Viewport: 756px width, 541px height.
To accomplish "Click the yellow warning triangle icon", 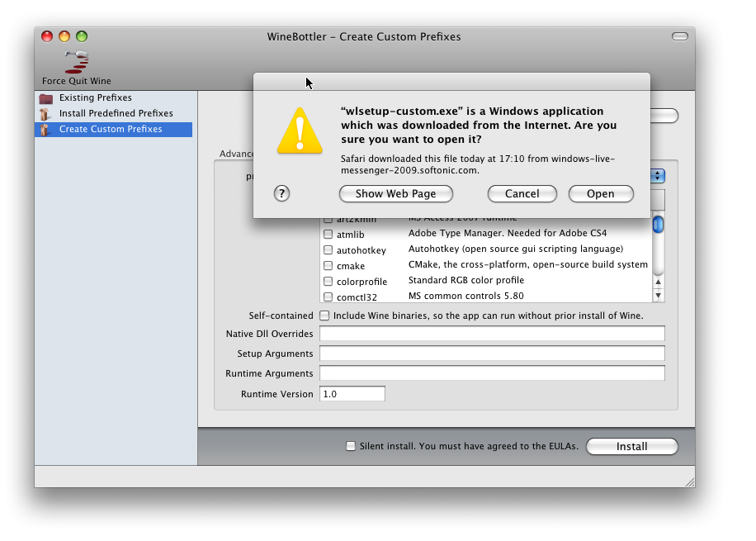I will tap(300, 131).
